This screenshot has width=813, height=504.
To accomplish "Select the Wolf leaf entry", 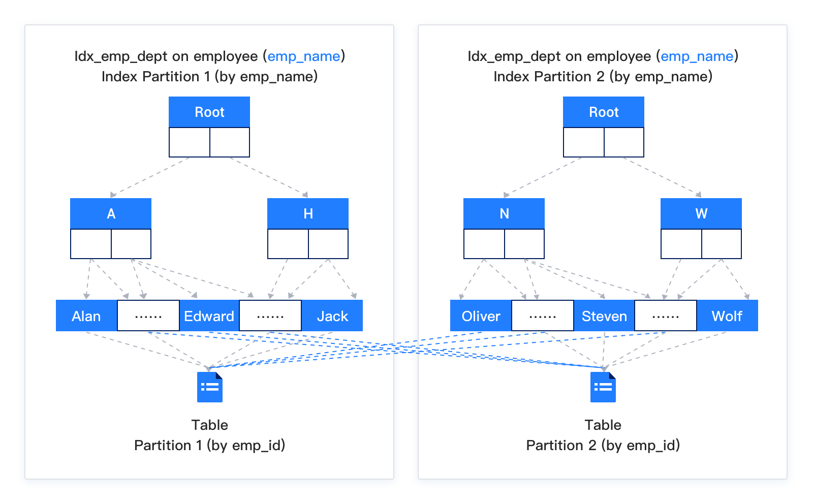I will point(727,316).
